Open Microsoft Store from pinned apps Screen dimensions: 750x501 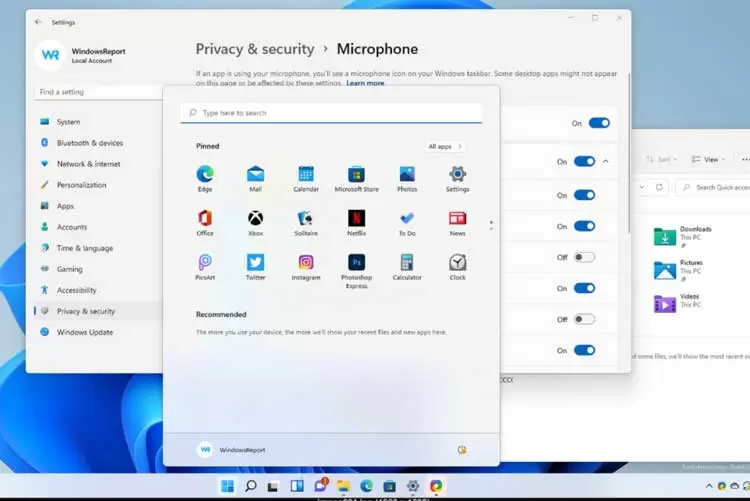click(356, 178)
